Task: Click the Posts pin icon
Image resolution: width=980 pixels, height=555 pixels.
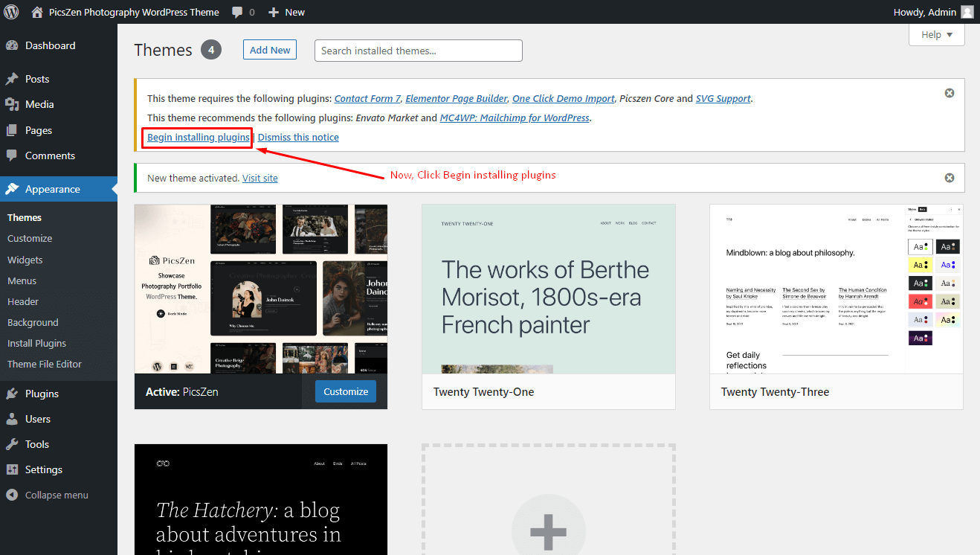Action: [12, 79]
